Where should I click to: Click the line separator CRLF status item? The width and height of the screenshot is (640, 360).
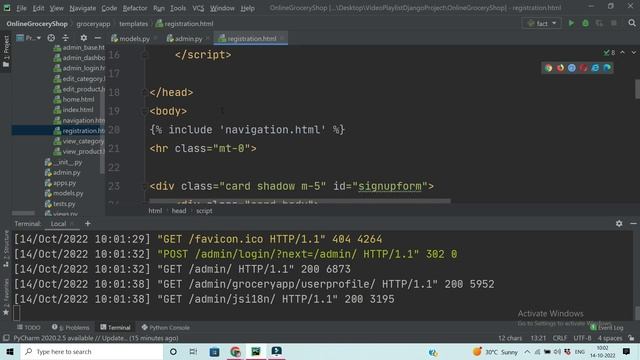[560, 338]
